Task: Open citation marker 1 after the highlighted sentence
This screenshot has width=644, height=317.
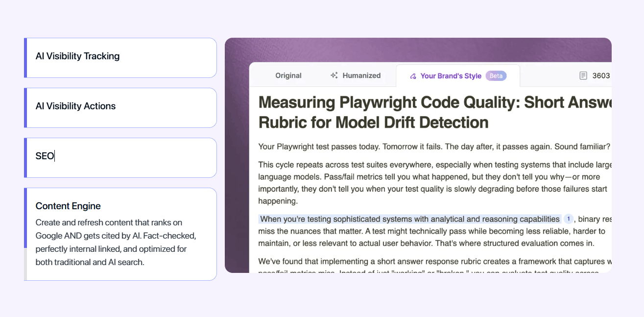Action: point(568,219)
